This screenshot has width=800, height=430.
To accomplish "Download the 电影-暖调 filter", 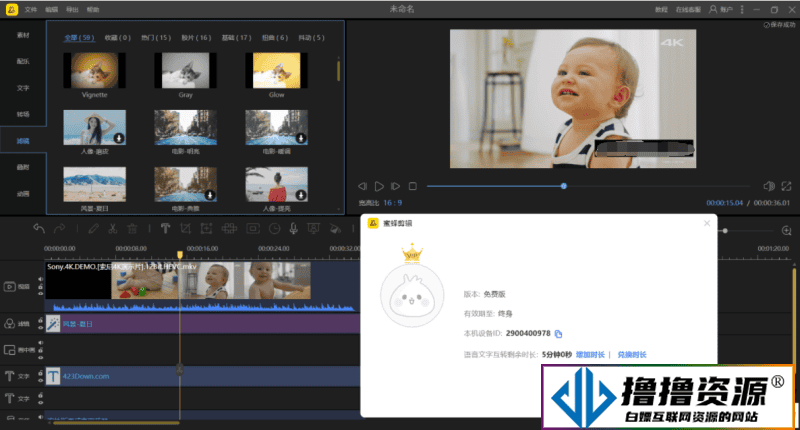I will coord(301,138).
